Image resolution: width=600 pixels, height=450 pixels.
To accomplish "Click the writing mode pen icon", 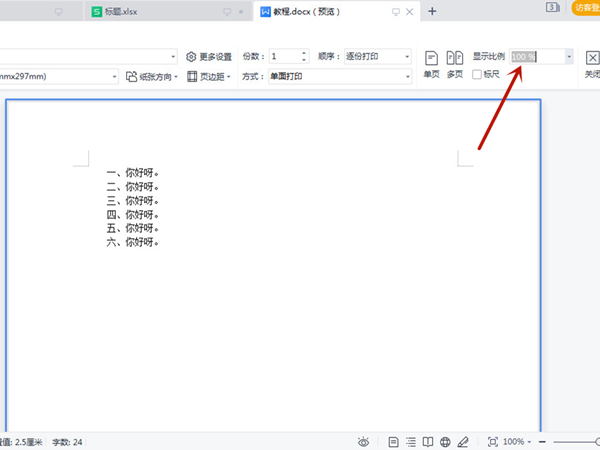I will (462, 441).
